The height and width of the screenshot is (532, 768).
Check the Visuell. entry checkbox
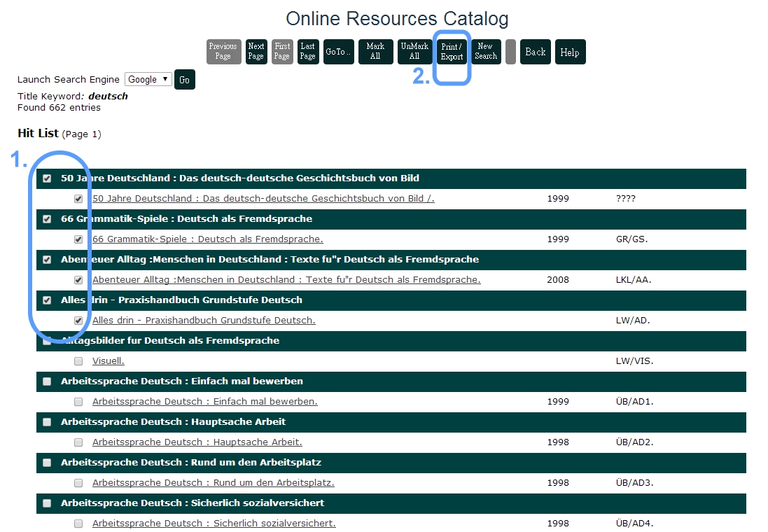(78, 361)
